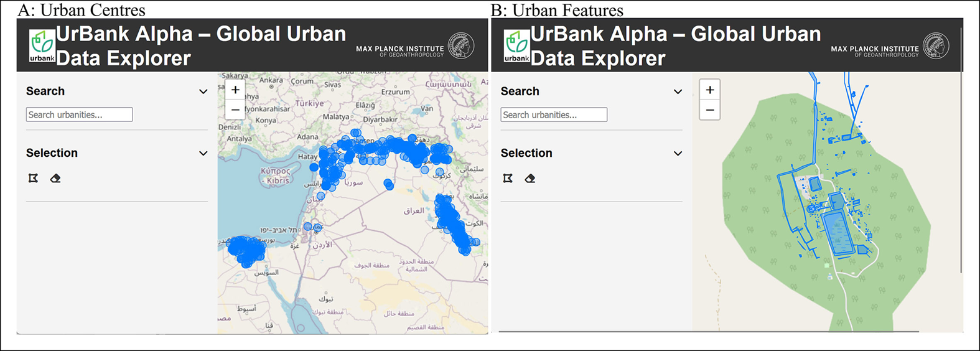This screenshot has width=980, height=351.
Task: Click the urbank logo in panel A
Action: [x=42, y=46]
